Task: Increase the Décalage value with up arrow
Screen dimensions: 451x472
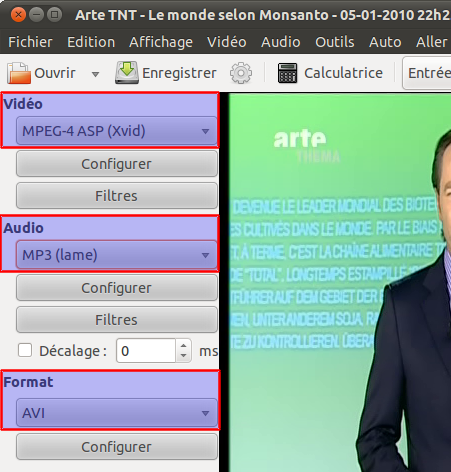Action: (x=183, y=345)
